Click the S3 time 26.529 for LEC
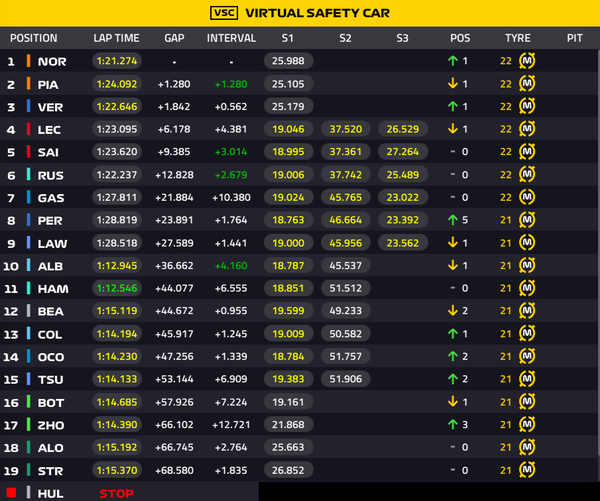The width and height of the screenshot is (600, 501). point(403,129)
